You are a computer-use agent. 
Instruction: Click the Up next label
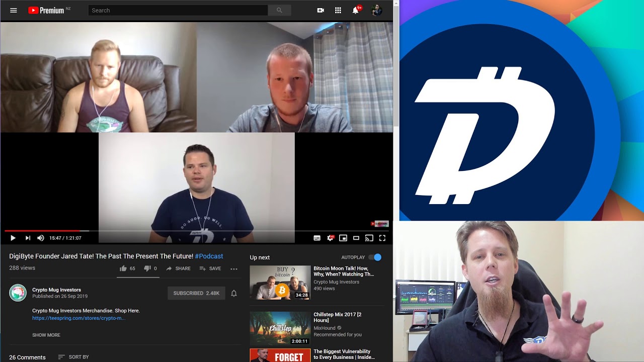[260, 257]
